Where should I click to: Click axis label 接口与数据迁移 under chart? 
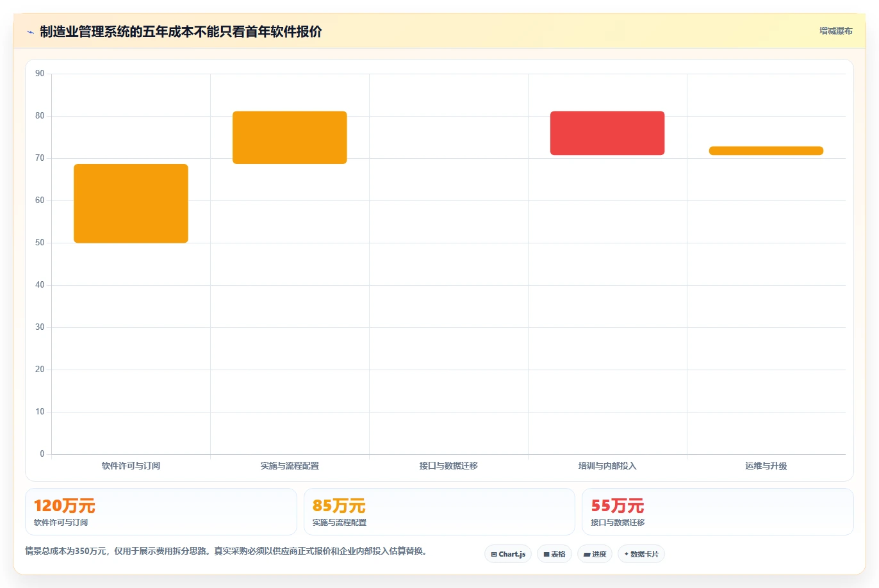[448, 466]
